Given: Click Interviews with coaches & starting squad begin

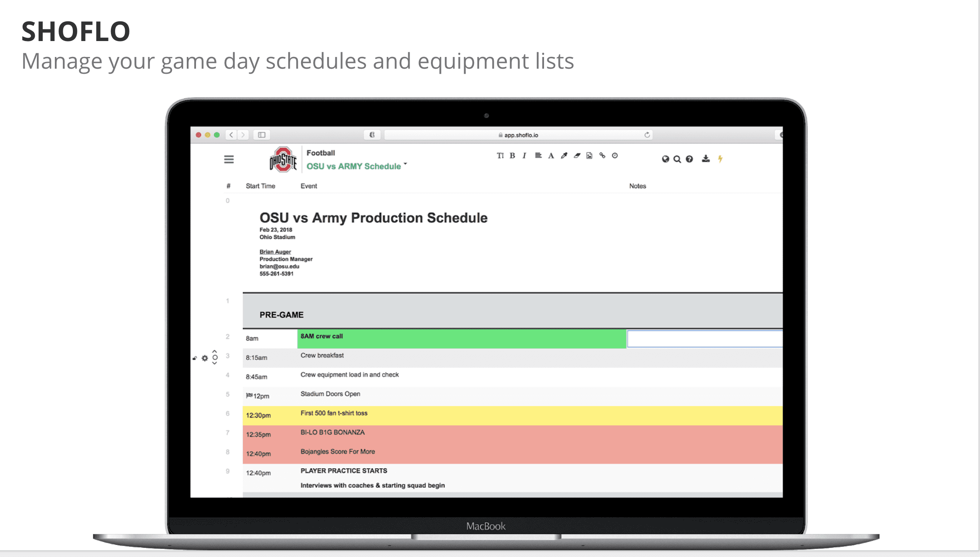Looking at the screenshot, I should 373,485.
